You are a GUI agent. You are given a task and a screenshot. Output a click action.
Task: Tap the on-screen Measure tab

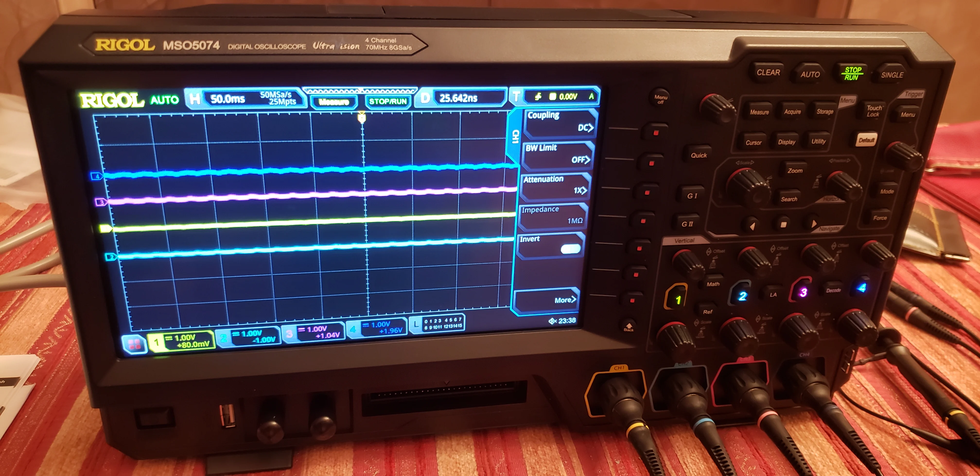click(x=334, y=102)
